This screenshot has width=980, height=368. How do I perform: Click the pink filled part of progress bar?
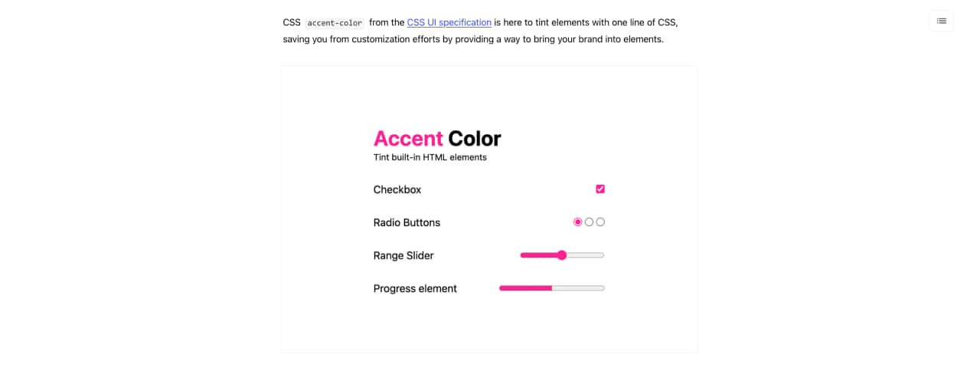click(x=525, y=288)
